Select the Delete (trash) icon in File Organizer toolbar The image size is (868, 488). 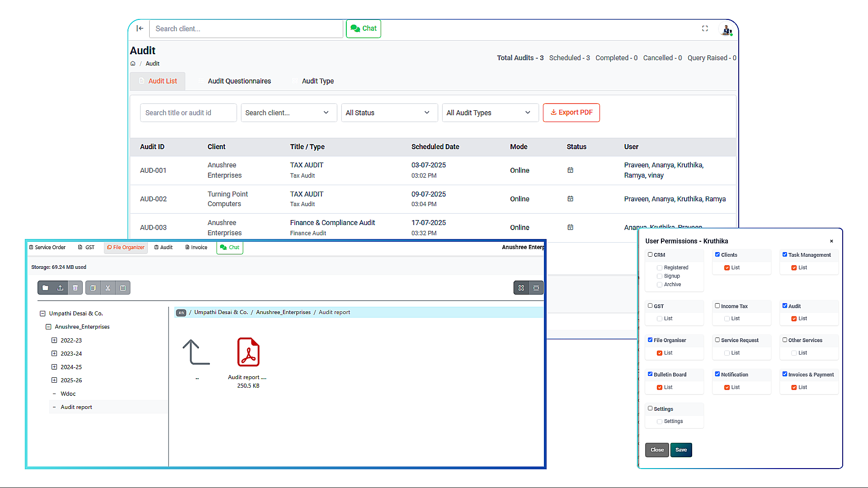tap(75, 287)
